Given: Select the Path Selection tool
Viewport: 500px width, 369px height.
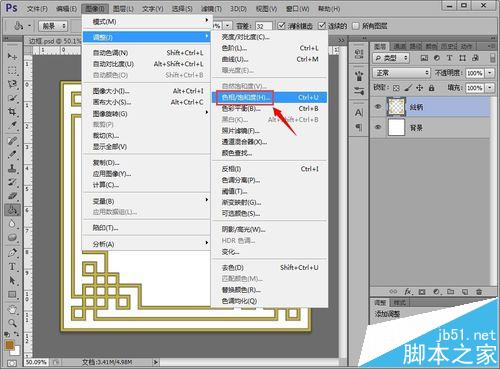Looking at the screenshot, I should [12, 281].
